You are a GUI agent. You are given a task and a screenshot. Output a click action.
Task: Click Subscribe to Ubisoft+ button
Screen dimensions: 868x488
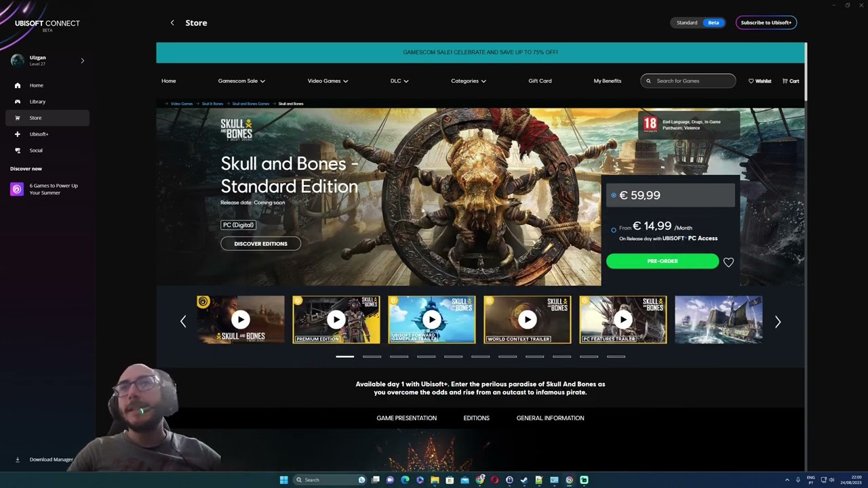pyautogui.click(x=766, y=22)
